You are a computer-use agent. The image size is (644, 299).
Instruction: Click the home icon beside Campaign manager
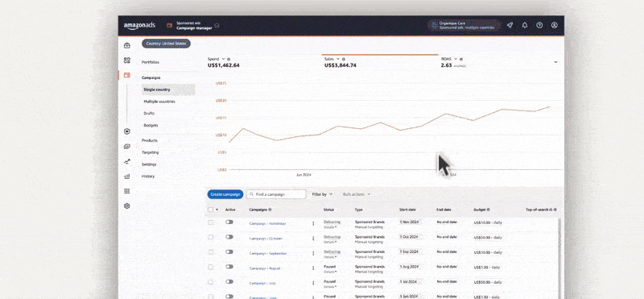pyautogui.click(x=217, y=26)
